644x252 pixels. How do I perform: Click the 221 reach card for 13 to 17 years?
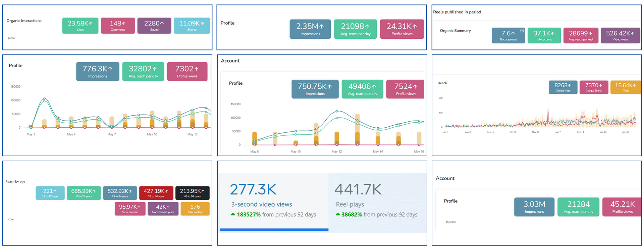click(x=50, y=193)
